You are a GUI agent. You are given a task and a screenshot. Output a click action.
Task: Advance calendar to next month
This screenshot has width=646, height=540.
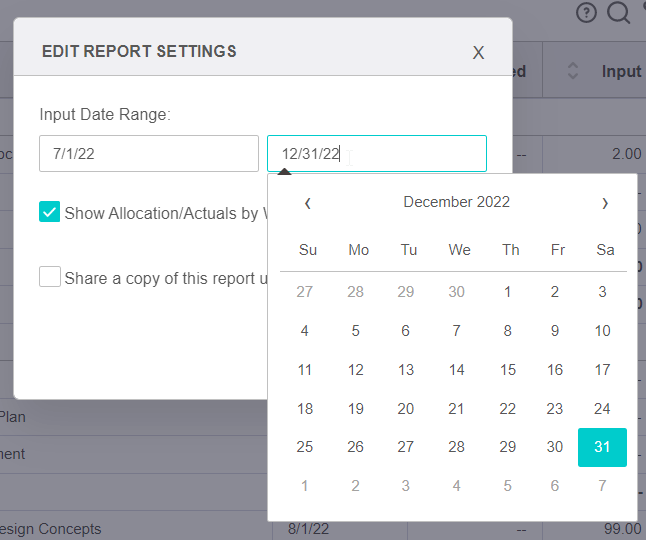pyautogui.click(x=604, y=203)
